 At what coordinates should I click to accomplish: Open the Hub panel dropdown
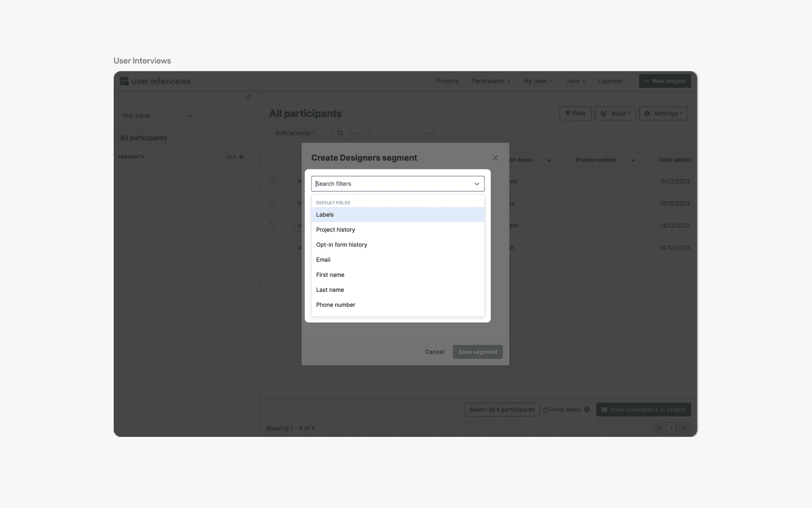pyautogui.click(x=157, y=116)
